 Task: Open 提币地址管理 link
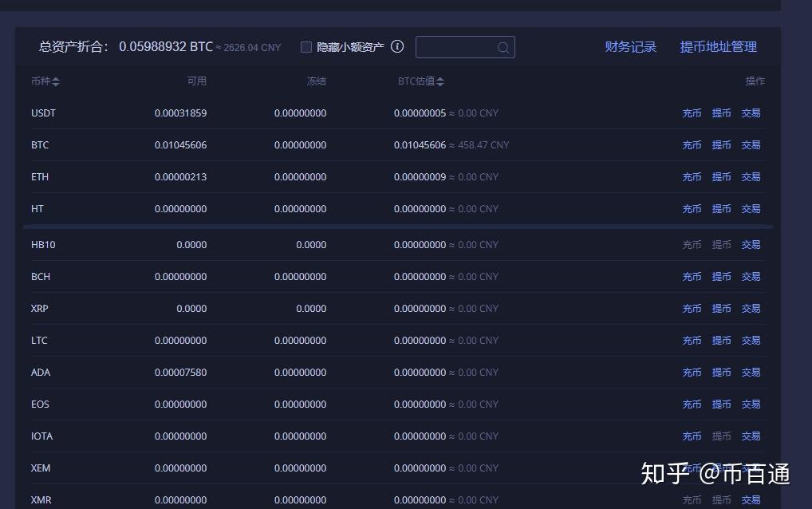coord(718,46)
